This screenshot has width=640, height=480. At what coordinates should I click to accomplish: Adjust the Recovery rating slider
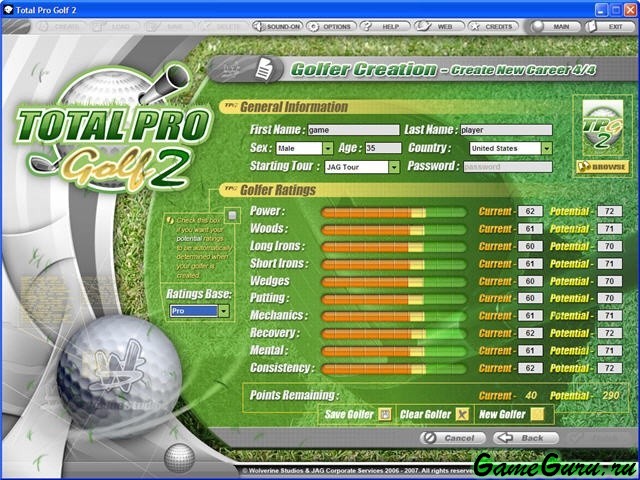click(x=393, y=334)
